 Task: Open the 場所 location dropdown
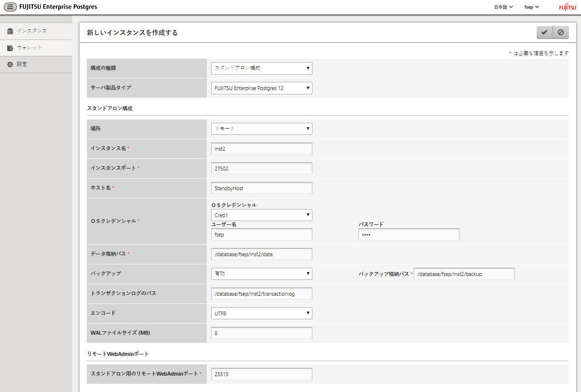tap(262, 129)
